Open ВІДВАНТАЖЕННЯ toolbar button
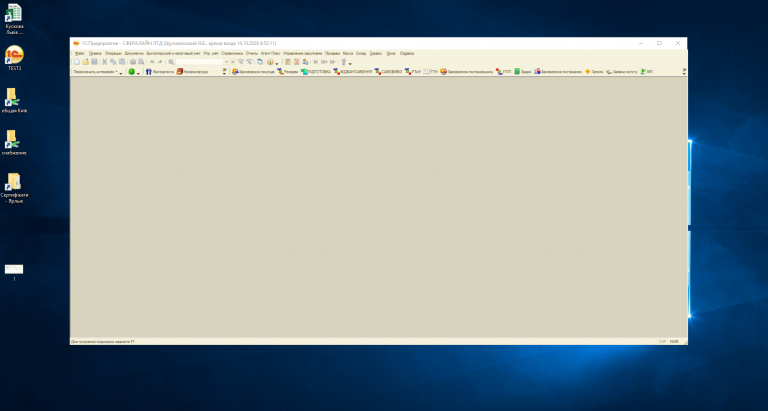Screen dimensions: 768x411 click(x=353, y=72)
